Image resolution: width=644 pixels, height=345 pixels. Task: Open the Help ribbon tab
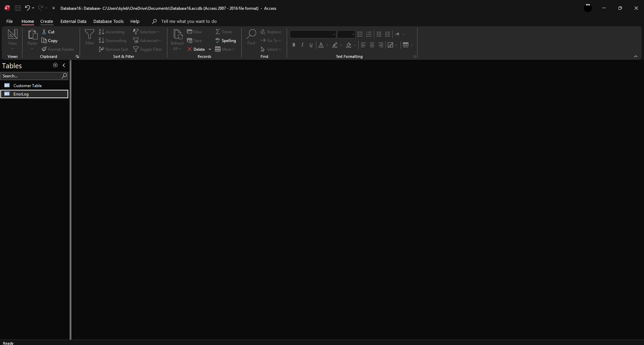click(135, 21)
